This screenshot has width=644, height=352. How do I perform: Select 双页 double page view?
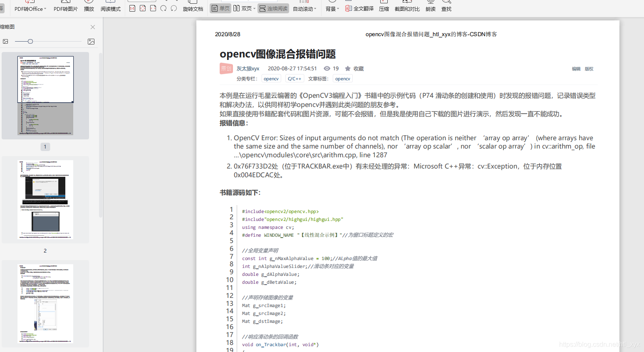[x=243, y=8]
